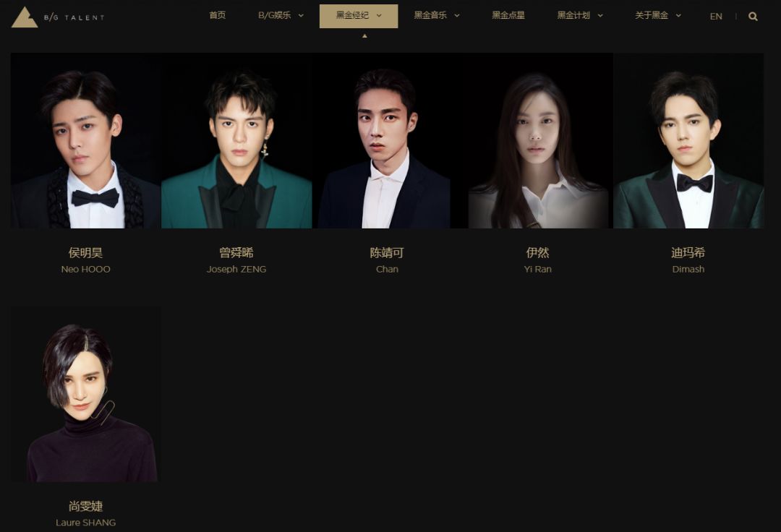Open the search magnifier icon

tap(753, 17)
